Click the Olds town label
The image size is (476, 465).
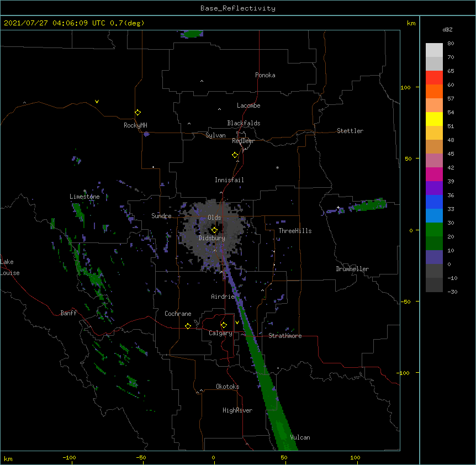(214, 218)
